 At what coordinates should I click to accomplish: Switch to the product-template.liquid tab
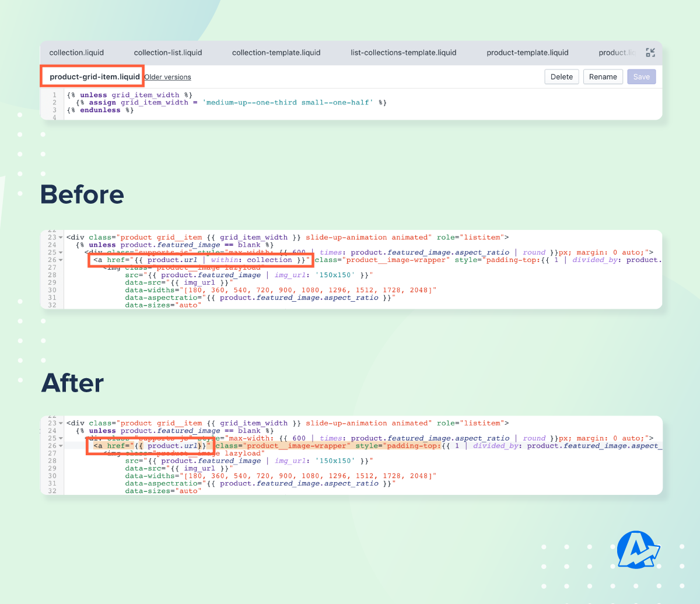point(527,53)
